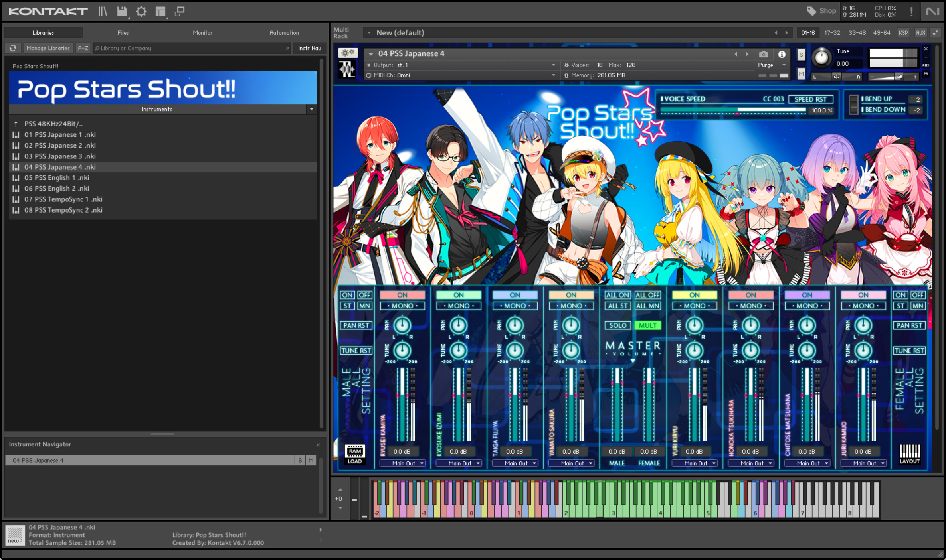This screenshot has height=560, width=946.
Task: Open instrument name dropdown arrow
Action: [371, 54]
